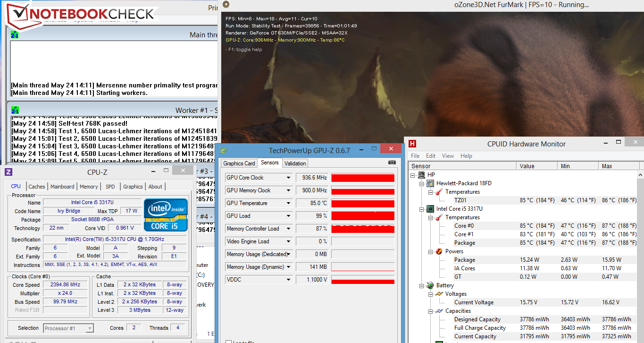The image size is (644, 343).
Task: Select the CPU tab in CPU-Z
Action: pos(16,186)
